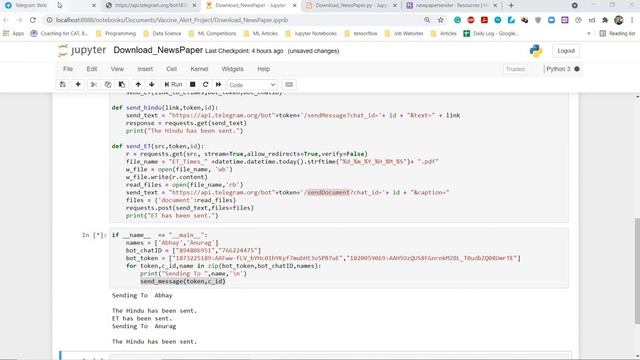The width and height of the screenshot is (640, 360).
Task: Click the 'ET has been sent.' output
Action: click(142, 318)
